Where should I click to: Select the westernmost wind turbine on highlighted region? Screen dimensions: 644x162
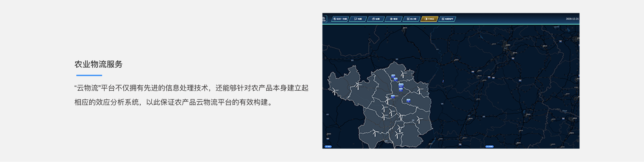coord(335,91)
